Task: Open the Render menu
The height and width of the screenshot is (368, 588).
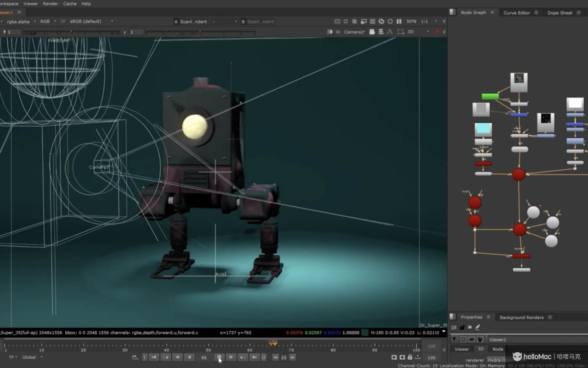Action: [51, 4]
